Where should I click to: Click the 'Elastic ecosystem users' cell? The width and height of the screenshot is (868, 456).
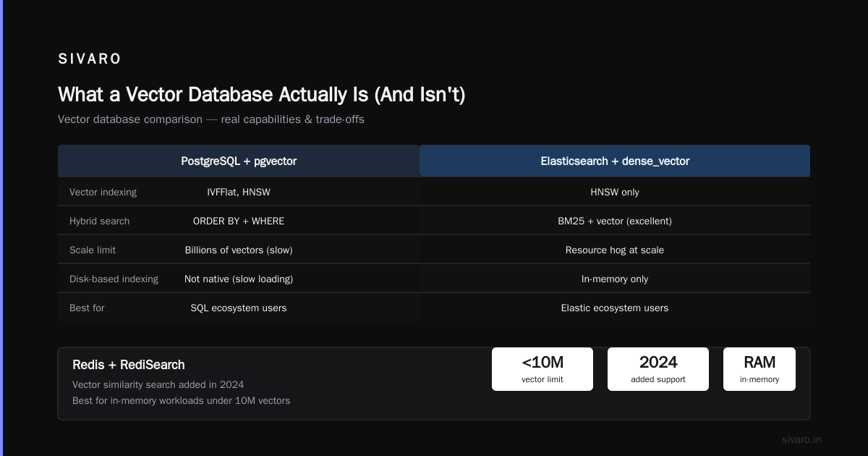point(615,308)
